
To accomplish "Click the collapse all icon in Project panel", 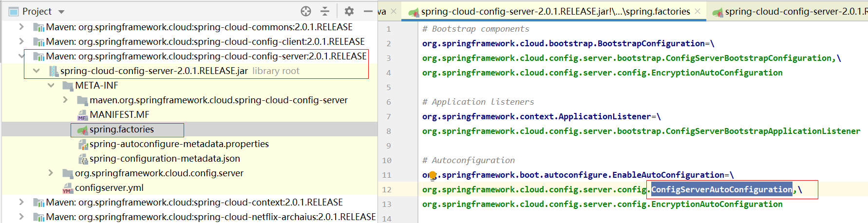I will 325,11.
